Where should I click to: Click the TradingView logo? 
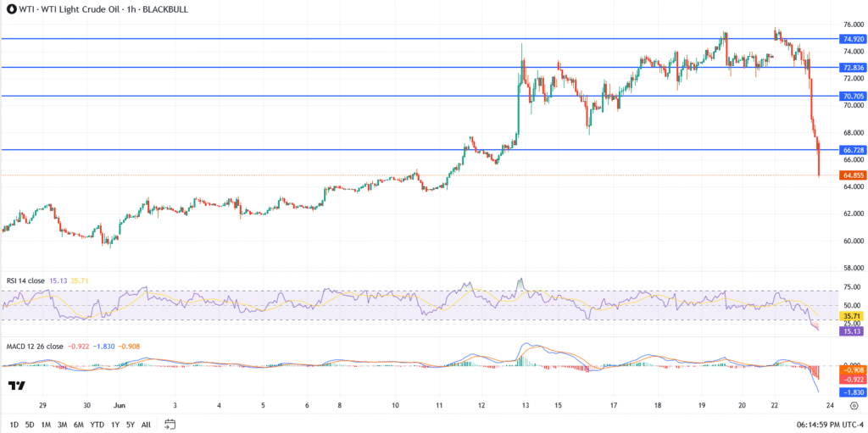click(16, 386)
